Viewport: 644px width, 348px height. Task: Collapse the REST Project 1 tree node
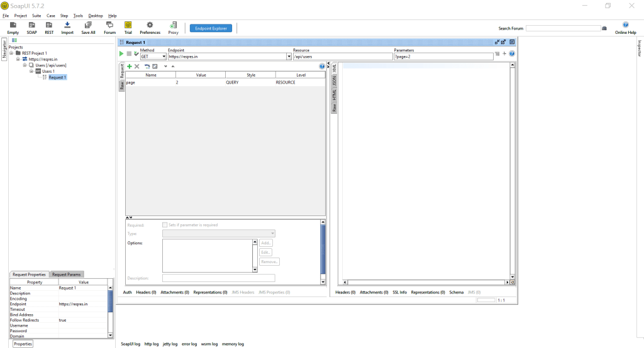pyautogui.click(x=12, y=53)
